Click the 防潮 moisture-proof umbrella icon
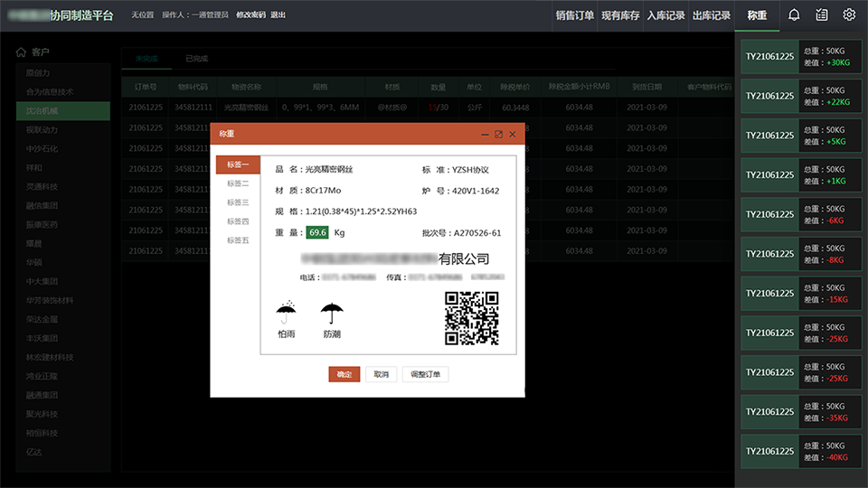This screenshot has width=868, height=488. (332, 313)
